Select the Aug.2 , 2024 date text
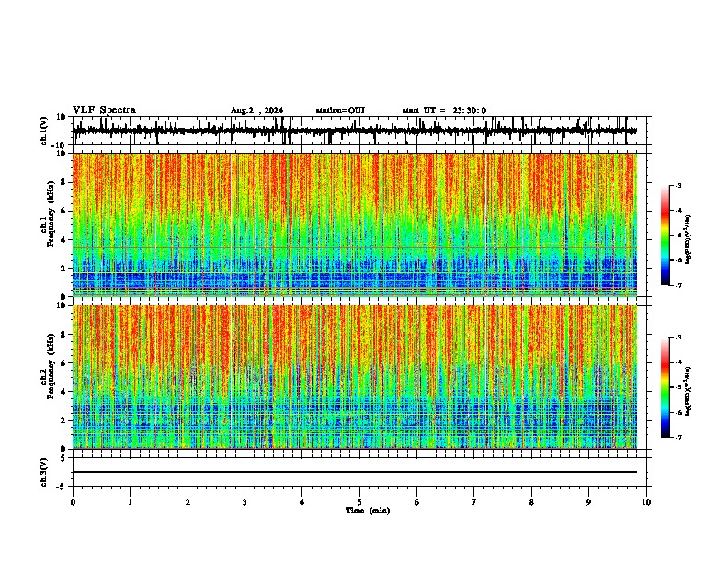The height and width of the screenshot is (563, 728). pos(256,110)
